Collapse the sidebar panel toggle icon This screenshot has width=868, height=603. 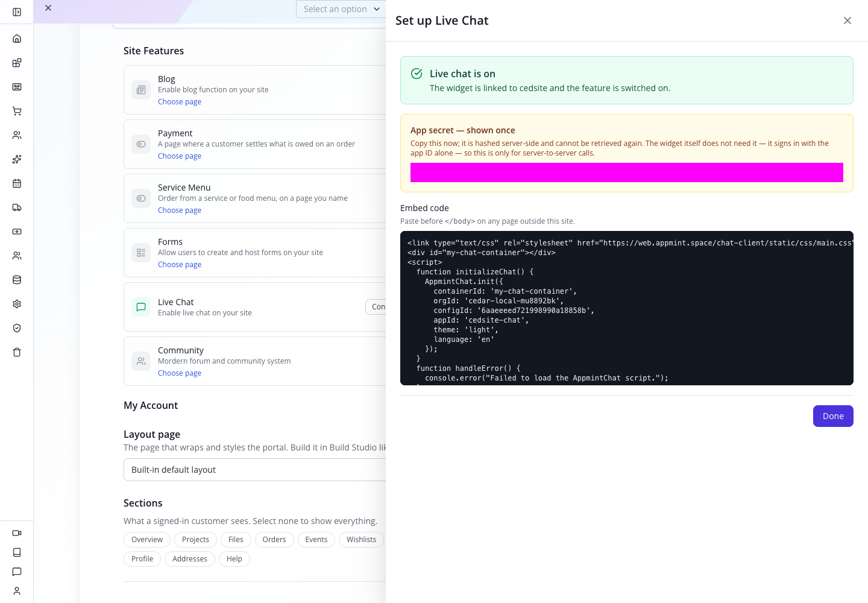tap(17, 12)
